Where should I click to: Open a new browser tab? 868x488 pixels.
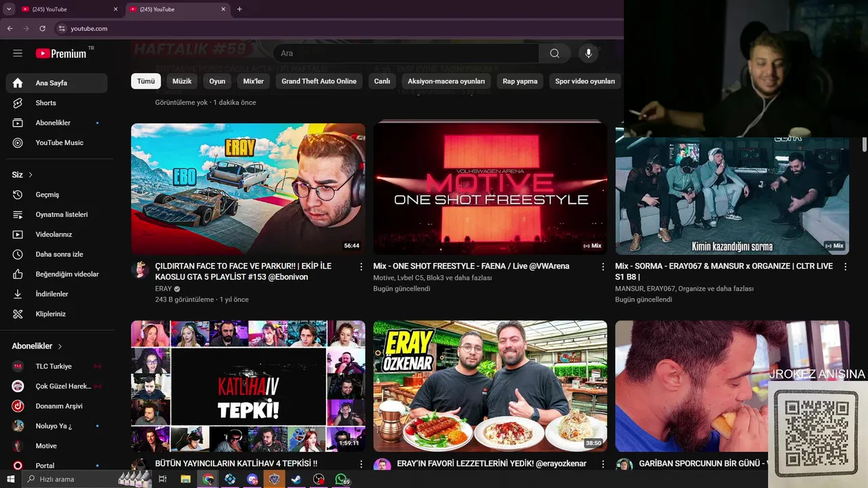239,9
